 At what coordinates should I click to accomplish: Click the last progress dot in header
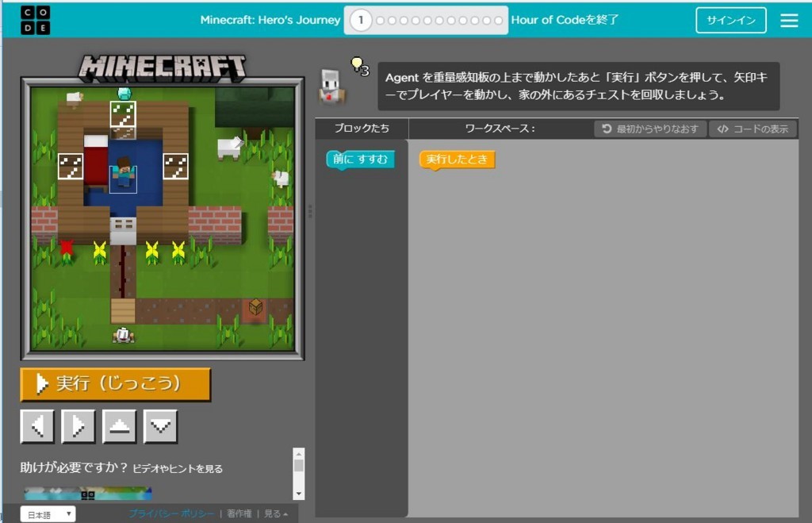coord(498,20)
